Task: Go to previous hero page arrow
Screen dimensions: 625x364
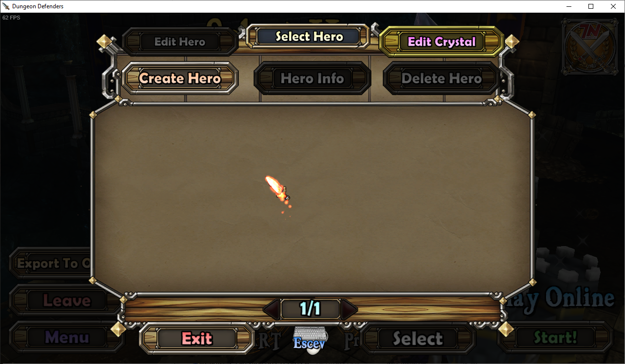Action: [x=272, y=309]
